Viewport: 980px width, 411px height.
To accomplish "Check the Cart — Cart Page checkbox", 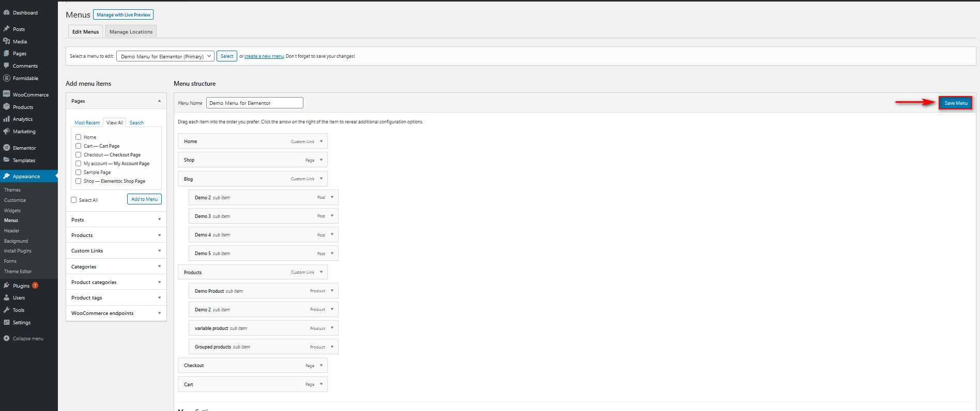I will click(79, 146).
